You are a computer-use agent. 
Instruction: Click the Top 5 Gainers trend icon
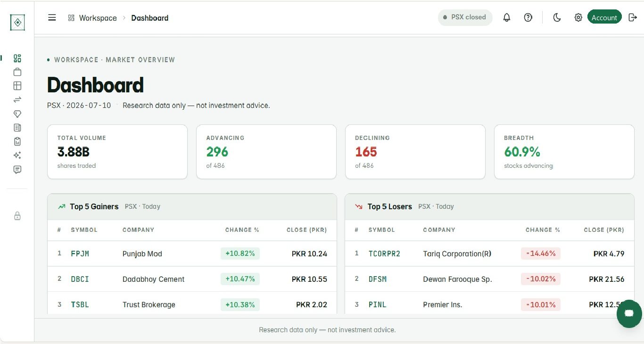point(62,206)
